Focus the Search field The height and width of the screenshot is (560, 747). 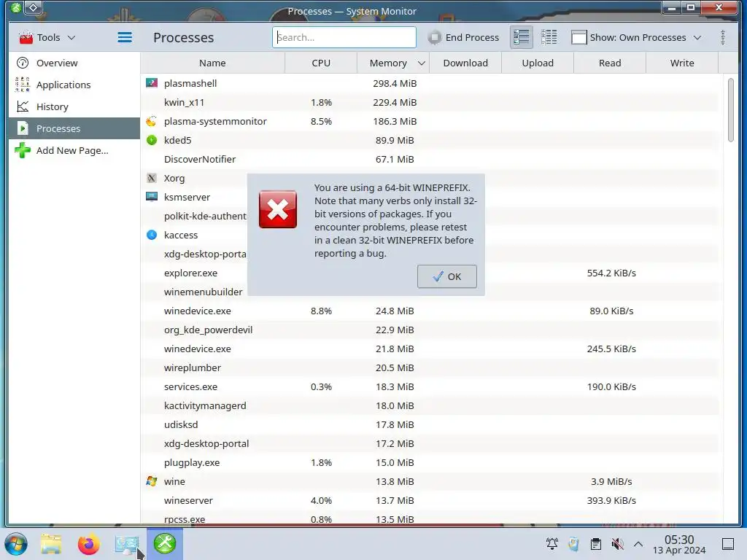[x=344, y=37]
